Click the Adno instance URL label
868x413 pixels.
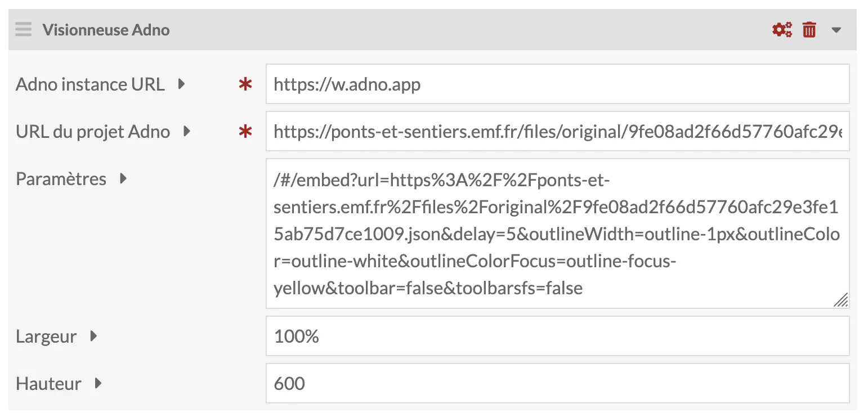click(x=90, y=84)
